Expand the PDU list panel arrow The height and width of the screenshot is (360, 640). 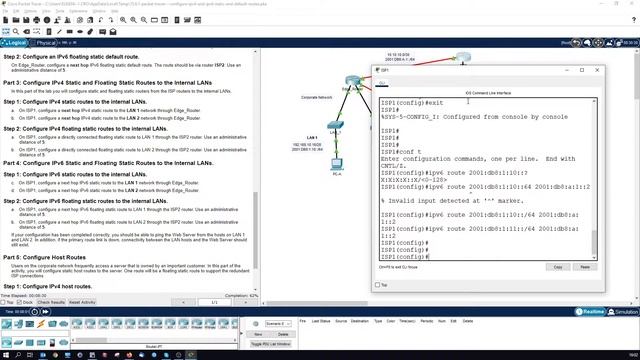pyautogui.click(x=242, y=333)
